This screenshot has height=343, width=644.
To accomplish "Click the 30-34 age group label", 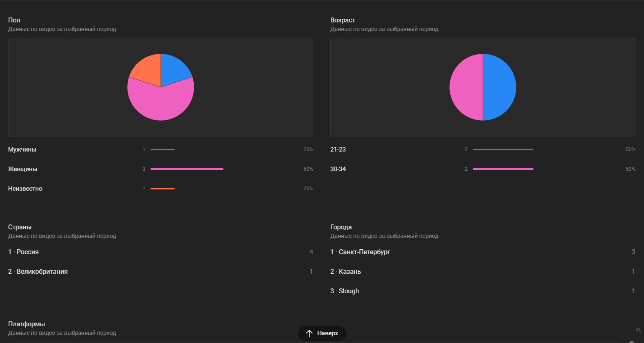I will (338, 169).
